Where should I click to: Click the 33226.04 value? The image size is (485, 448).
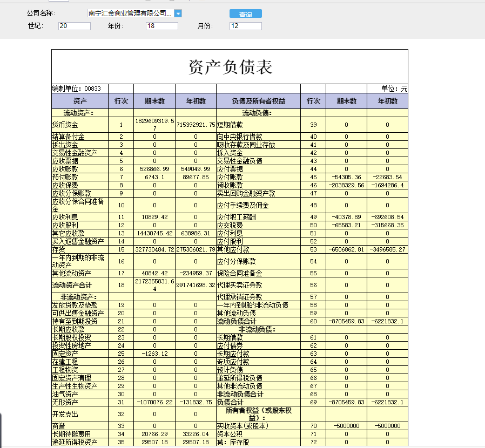click(x=196, y=434)
